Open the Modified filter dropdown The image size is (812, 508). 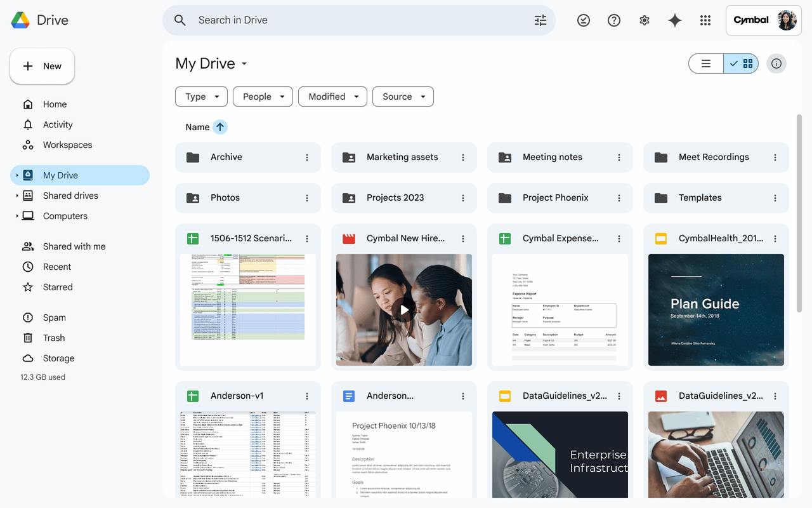pos(332,96)
